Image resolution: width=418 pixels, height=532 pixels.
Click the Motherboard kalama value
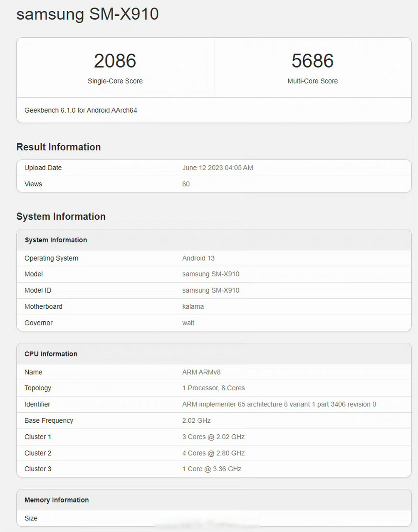[193, 306]
